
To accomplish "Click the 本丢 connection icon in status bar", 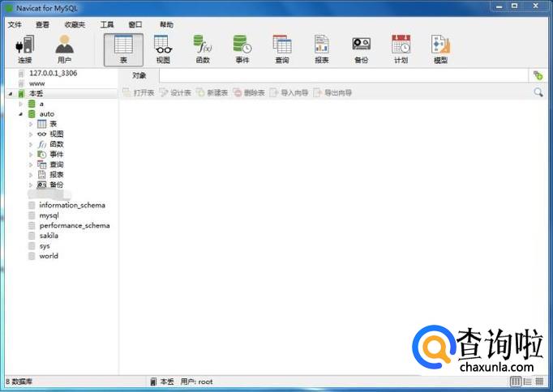I will 153,381.
